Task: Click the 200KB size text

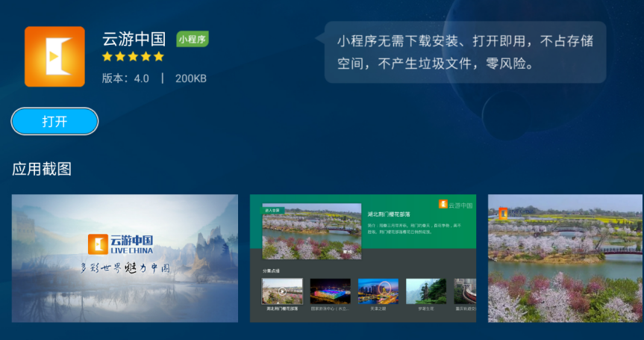Action: tap(191, 78)
